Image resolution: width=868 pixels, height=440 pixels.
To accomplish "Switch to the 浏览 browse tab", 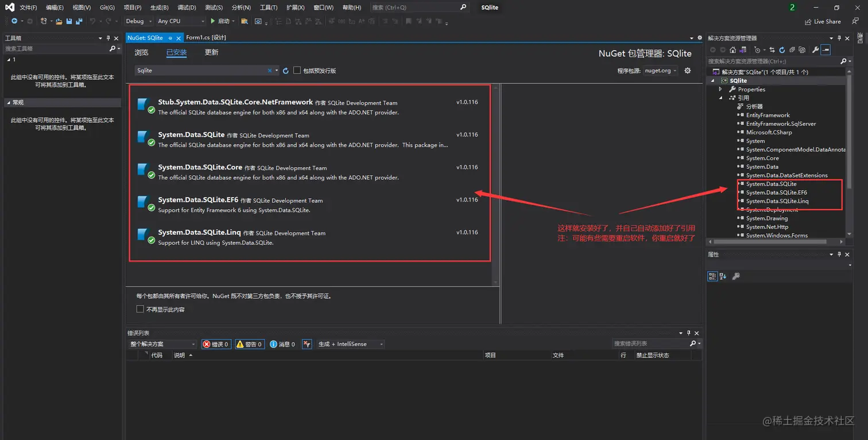I will [x=141, y=52].
